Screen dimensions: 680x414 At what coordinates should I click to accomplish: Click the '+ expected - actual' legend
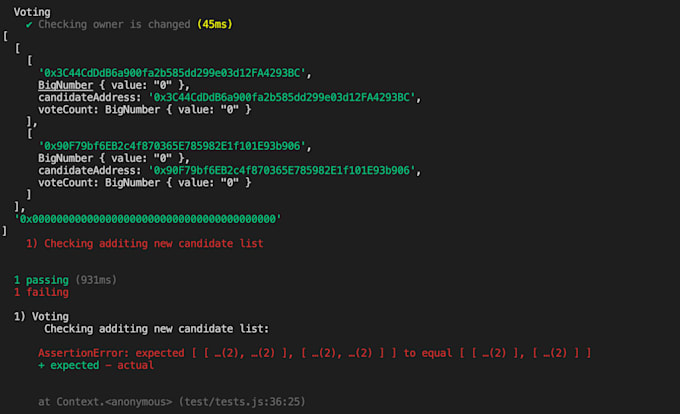tap(96, 365)
